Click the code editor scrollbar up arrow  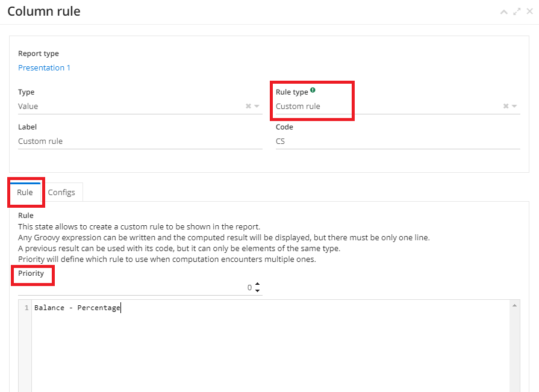click(x=515, y=306)
